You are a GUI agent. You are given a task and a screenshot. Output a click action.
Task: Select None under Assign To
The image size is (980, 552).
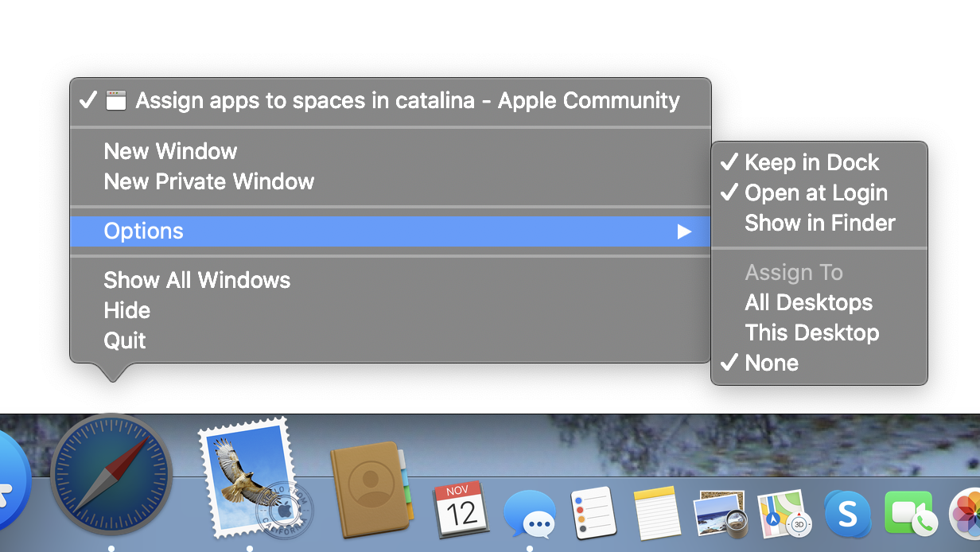pyautogui.click(x=819, y=363)
